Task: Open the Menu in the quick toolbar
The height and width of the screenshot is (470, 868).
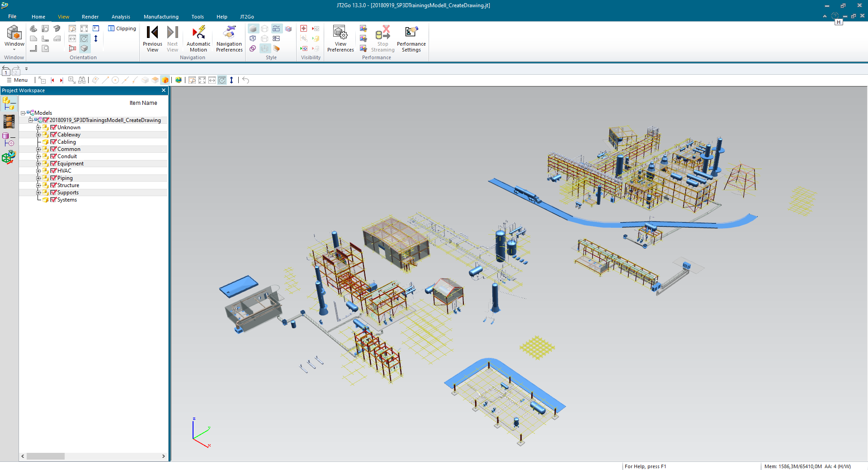Action: 17,80
